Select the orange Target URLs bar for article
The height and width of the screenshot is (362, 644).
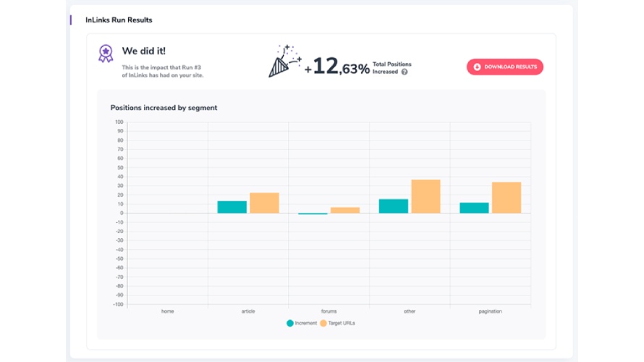click(x=265, y=203)
